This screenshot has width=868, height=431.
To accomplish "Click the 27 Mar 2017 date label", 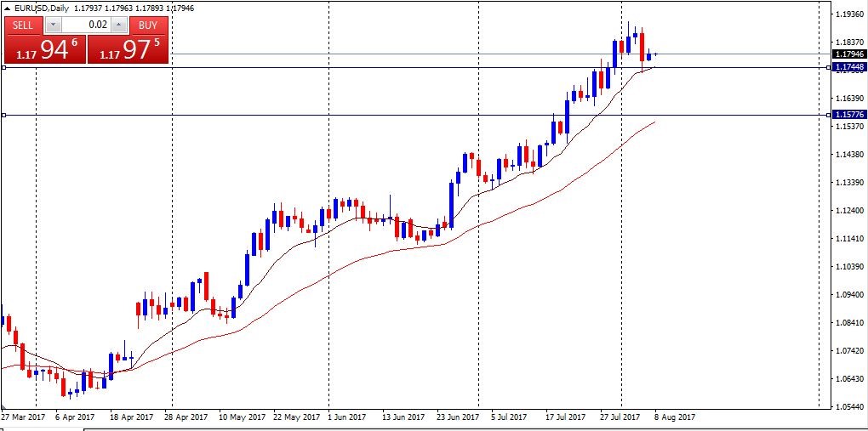I will pyautogui.click(x=23, y=417).
